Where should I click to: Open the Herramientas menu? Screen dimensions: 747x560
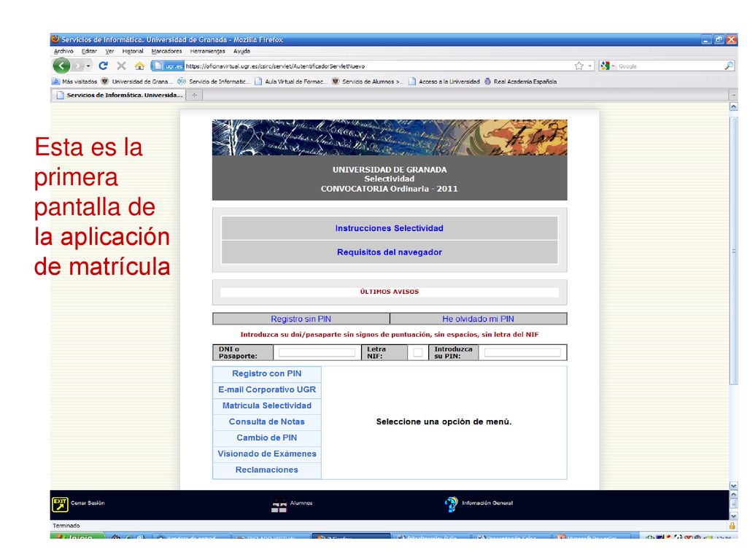click(207, 52)
